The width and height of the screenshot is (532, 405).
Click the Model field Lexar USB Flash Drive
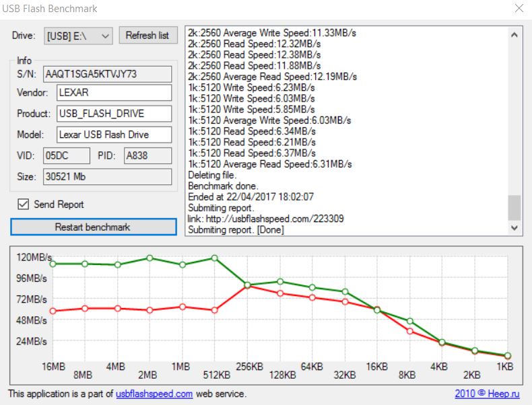pyautogui.click(x=114, y=135)
